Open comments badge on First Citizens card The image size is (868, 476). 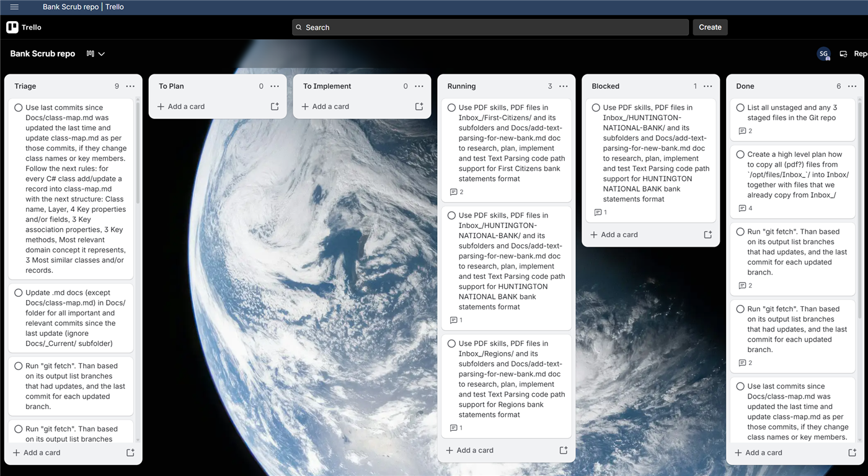pyautogui.click(x=456, y=192)
